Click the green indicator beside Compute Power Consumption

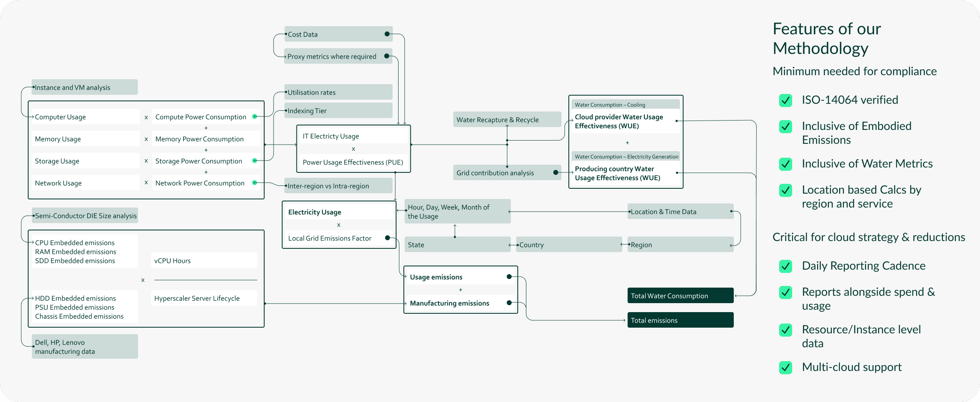pyautogui.click(x=255, y=116)
